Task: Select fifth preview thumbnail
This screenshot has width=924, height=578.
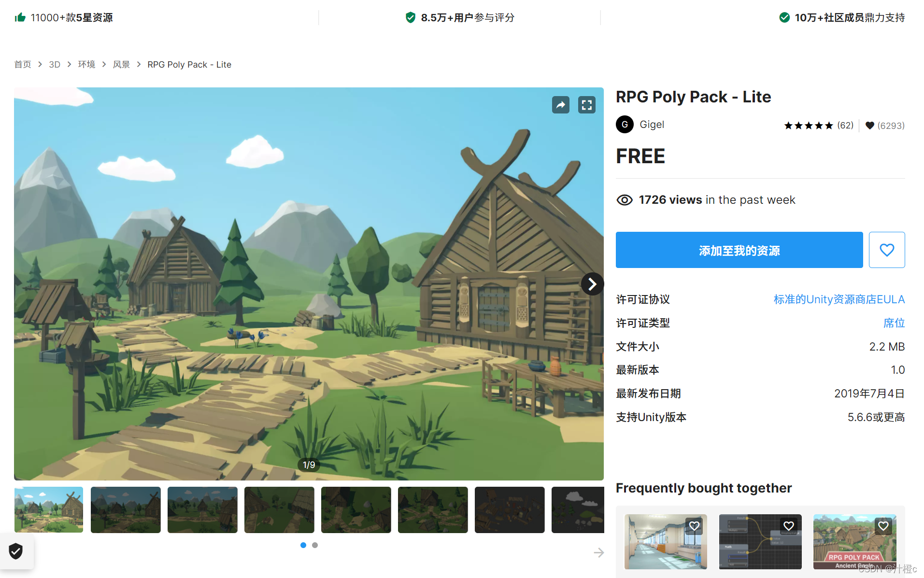Action: click(x=356, y=510)
